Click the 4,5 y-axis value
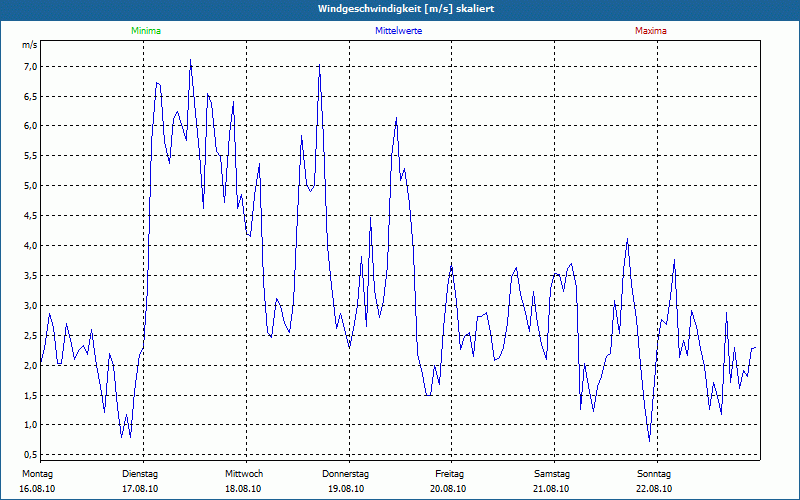The image size is (800, 500). pos(30,216)
